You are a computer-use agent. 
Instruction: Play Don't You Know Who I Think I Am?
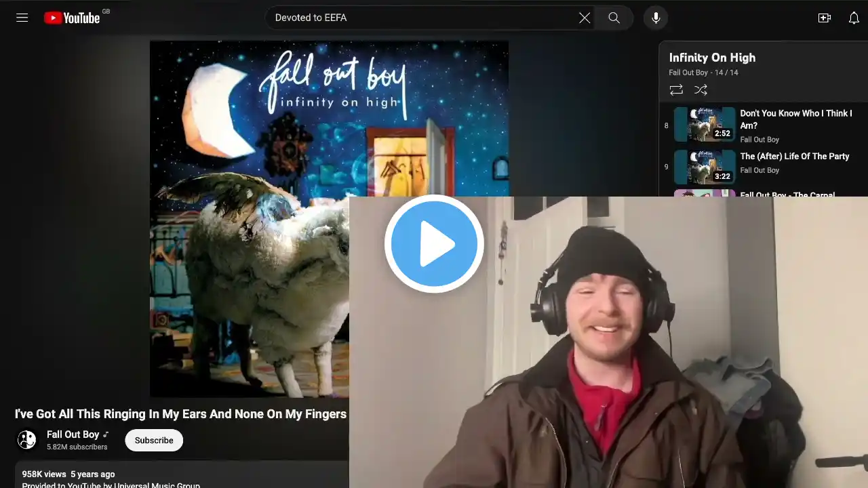point(796,119)
